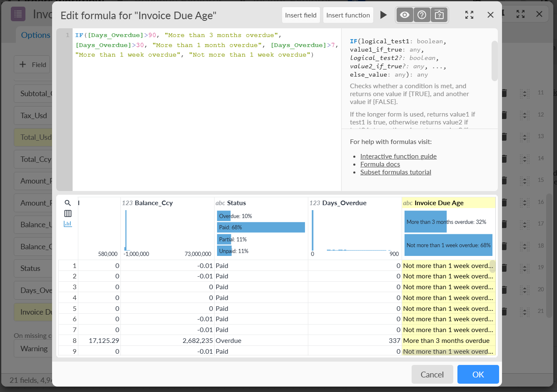
Task: Close the Edit formula dialog
Action: point(490,15)
